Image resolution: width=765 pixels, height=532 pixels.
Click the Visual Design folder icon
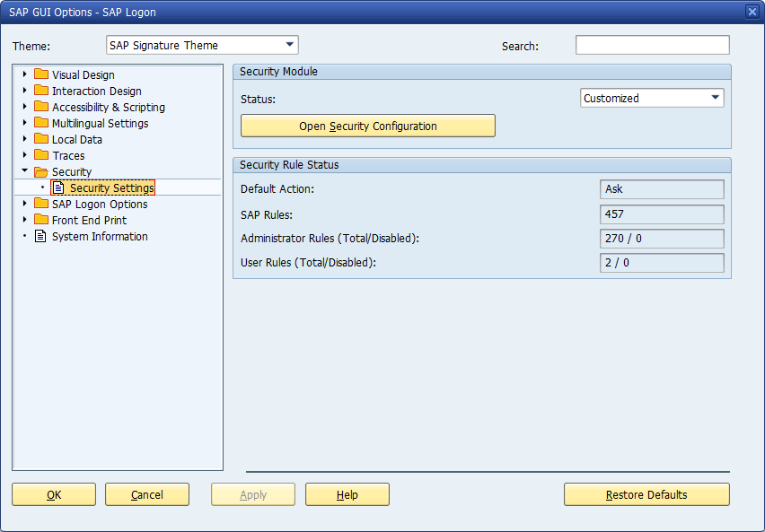40,74
